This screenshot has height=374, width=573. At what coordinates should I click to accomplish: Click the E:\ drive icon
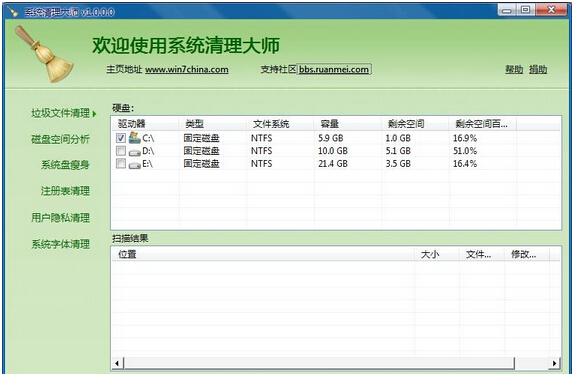pos(134,165)
